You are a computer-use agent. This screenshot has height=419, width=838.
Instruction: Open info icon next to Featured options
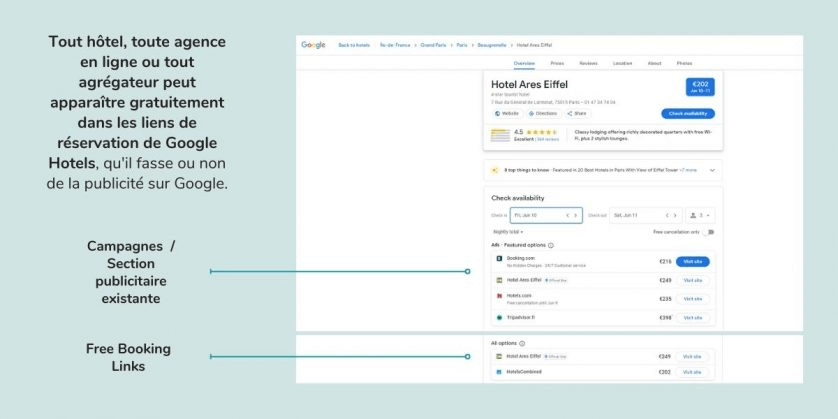click(551, 245)
